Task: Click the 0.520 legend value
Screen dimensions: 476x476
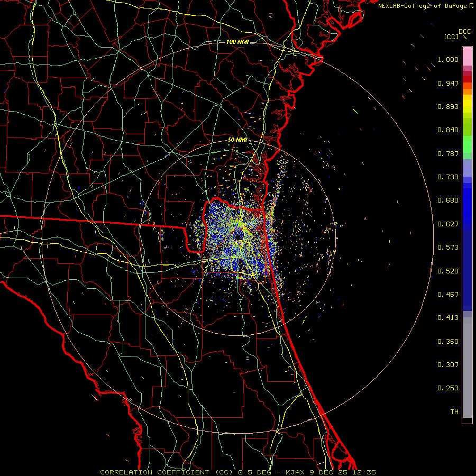Action: point(448,271)
